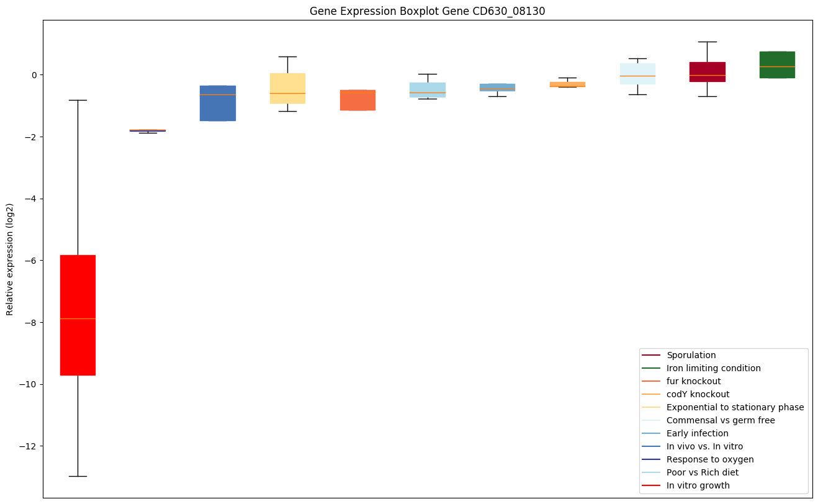Click 'In vitro growth' legend entry text
818x504 pixels.
(x=698, y=485)
